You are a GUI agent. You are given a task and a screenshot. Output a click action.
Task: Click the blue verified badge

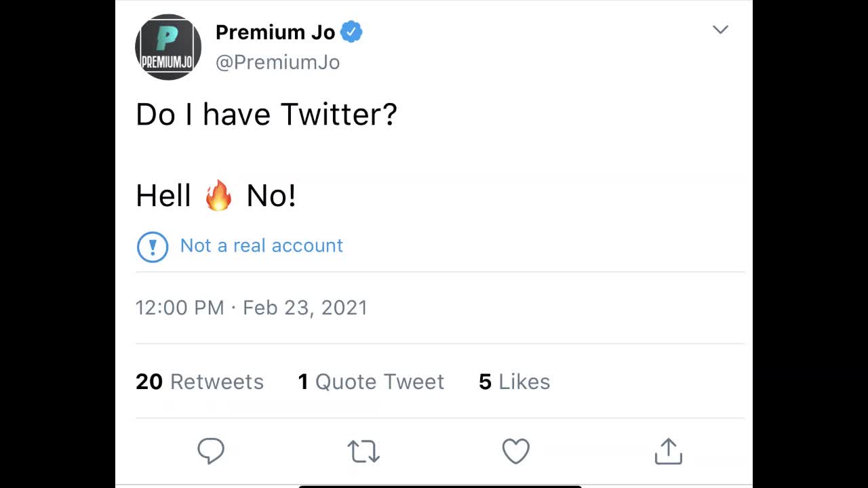pos(351,32)
